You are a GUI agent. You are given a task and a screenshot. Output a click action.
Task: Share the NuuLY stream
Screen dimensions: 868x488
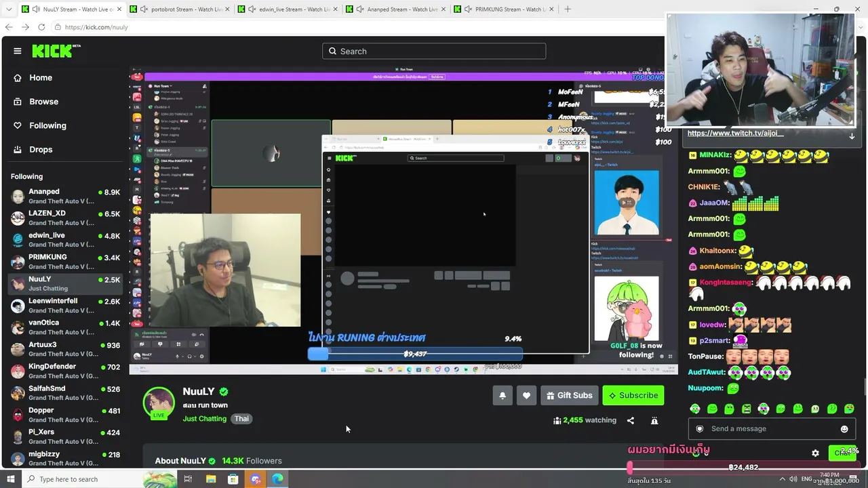[x=631, y=420]
